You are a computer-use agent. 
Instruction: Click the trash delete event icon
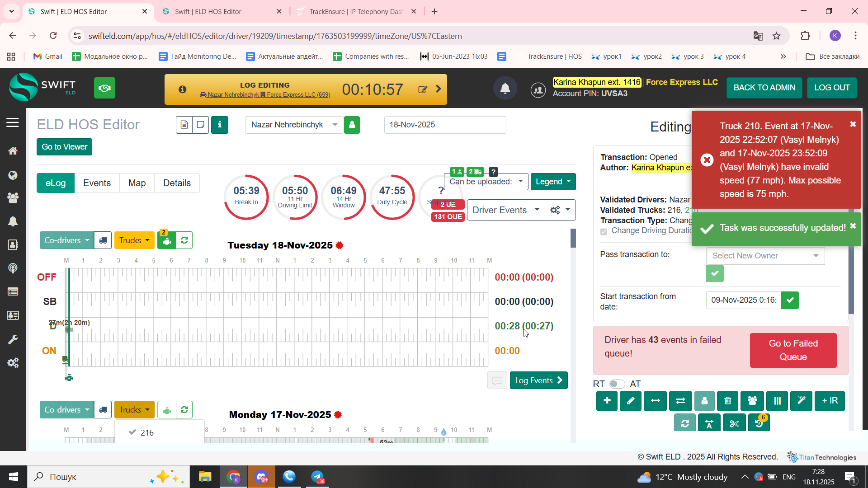click(x=728, y=401)
